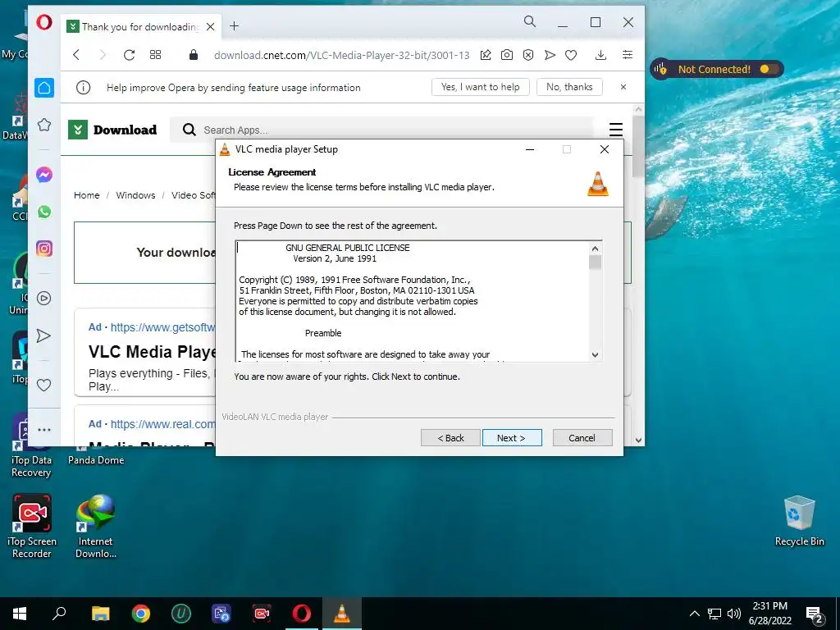Open taskbar search magnifier
Image resolution: width=840 pixels, height=630 pixels.
coord(59,614)
